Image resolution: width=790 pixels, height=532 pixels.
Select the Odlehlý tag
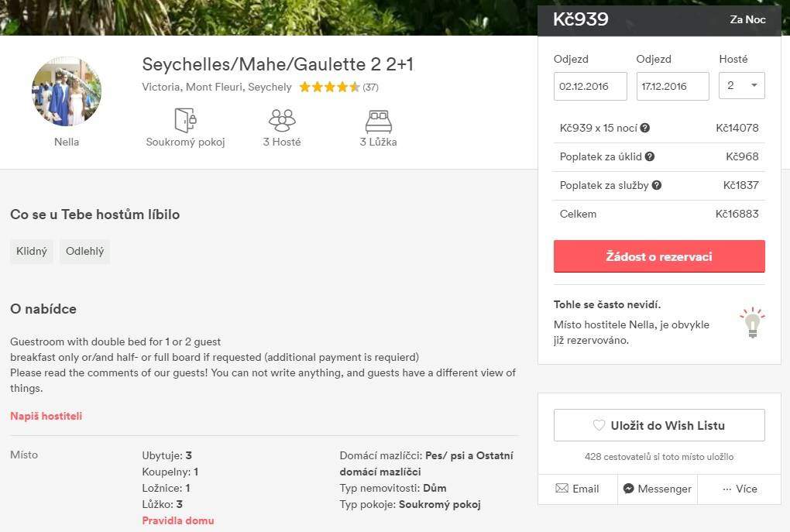[x=84, y=252]
